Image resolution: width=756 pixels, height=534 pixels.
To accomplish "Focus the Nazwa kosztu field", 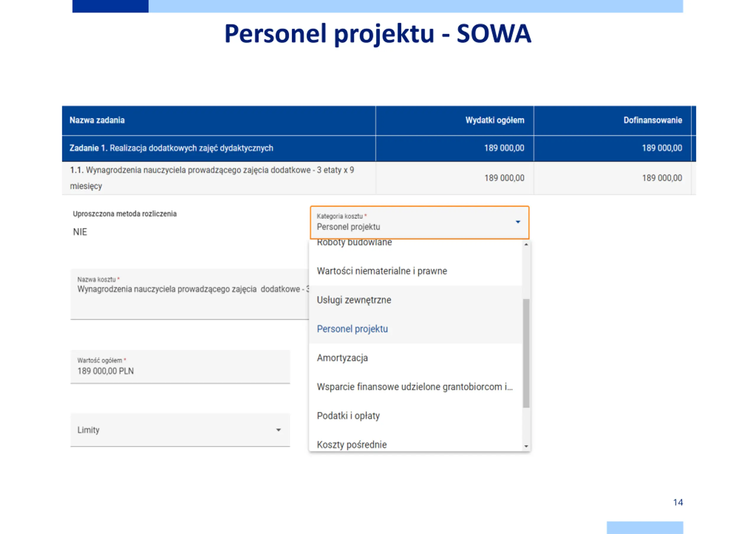I will (x=190, y=294).
